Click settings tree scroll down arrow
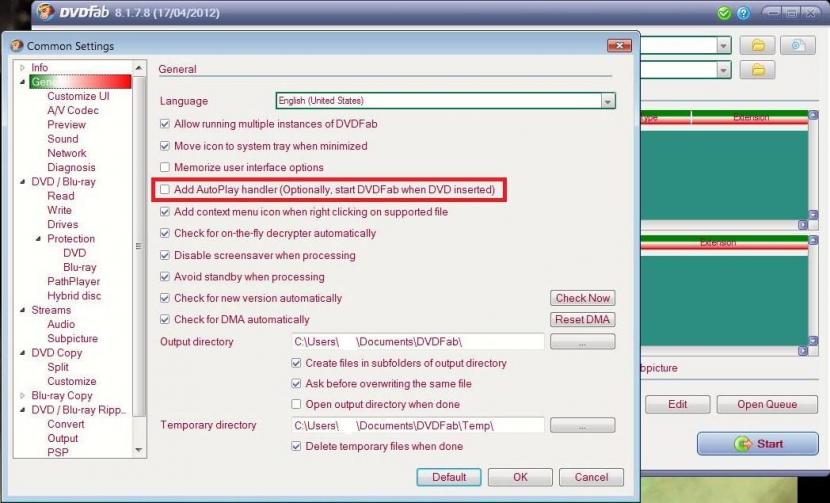Screen dimensions: 830x503 pyautogui.click(x=139, y=451)
